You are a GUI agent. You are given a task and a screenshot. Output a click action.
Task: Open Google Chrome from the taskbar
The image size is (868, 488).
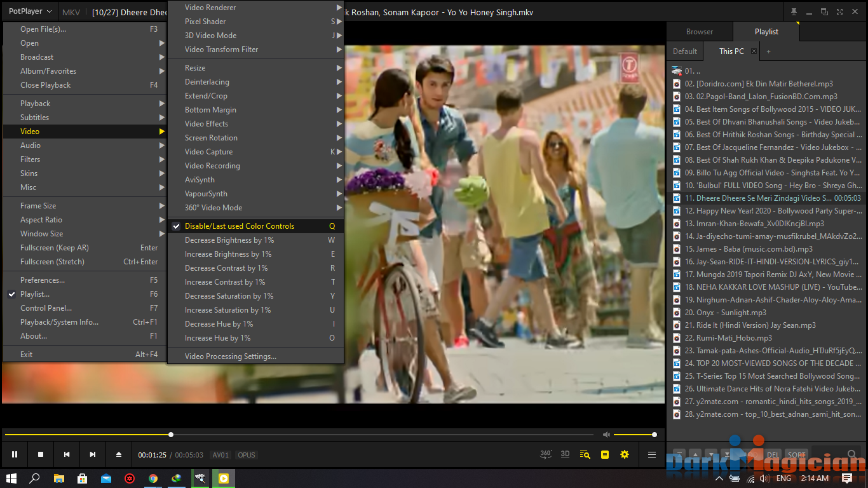point(153,478)
